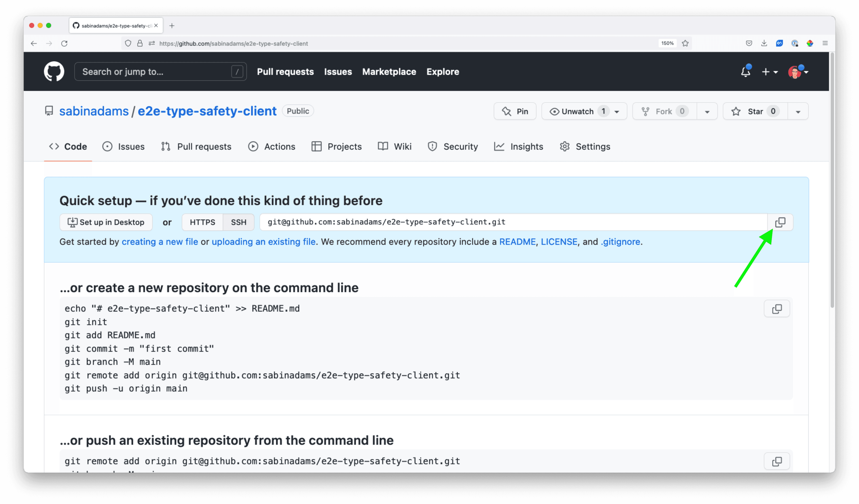Click the page vertical scrollbar
Viewport: 859px width, 504px height.
(832, 181)
